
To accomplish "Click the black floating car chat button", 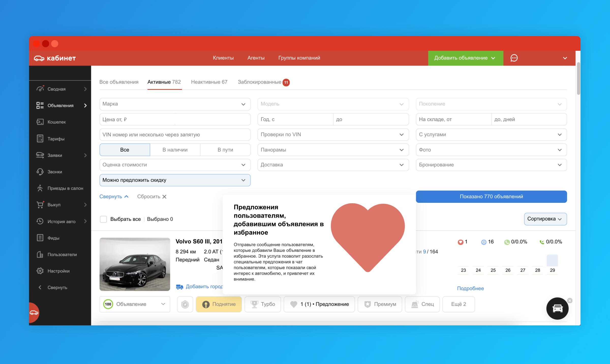I will coord(557,308).
